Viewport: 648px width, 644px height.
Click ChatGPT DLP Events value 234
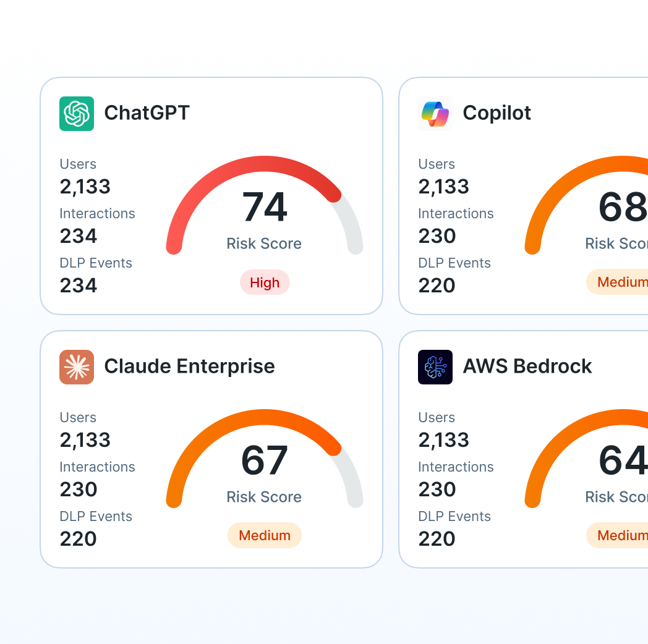click(x=78, y=286)
